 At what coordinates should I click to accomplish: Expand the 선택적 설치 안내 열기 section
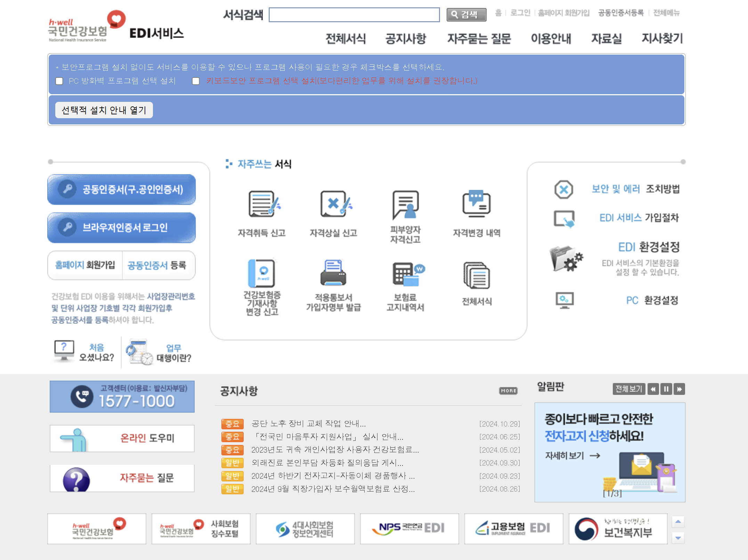coord(104,110)
